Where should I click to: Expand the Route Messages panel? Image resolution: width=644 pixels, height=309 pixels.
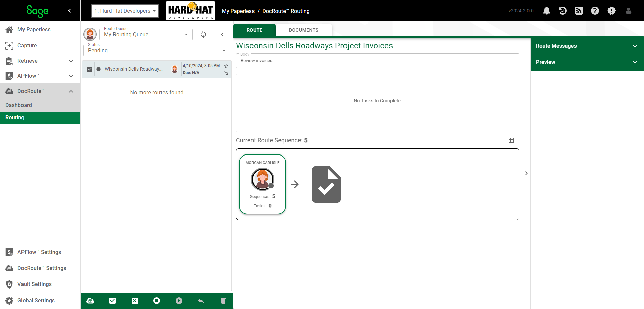click(587, 46)
